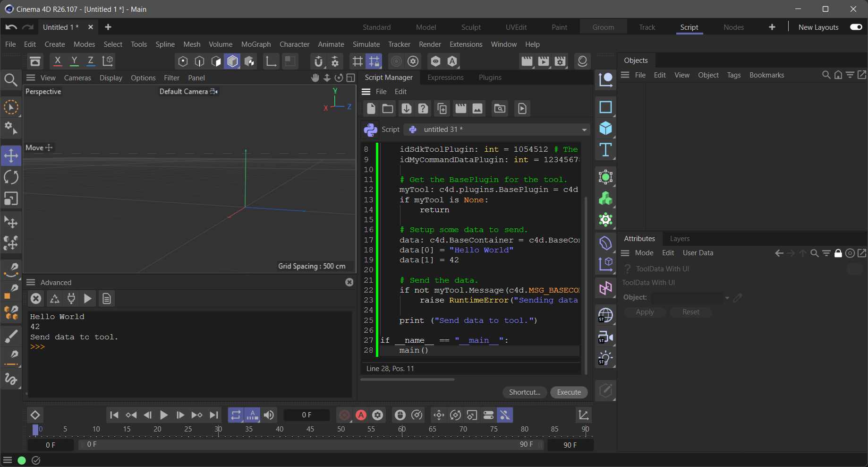Open the Objects manager hamburger menu
Image resolution: width=868 pixels, height=467 pixels.
pyautogui.click(x=625, y=75)
